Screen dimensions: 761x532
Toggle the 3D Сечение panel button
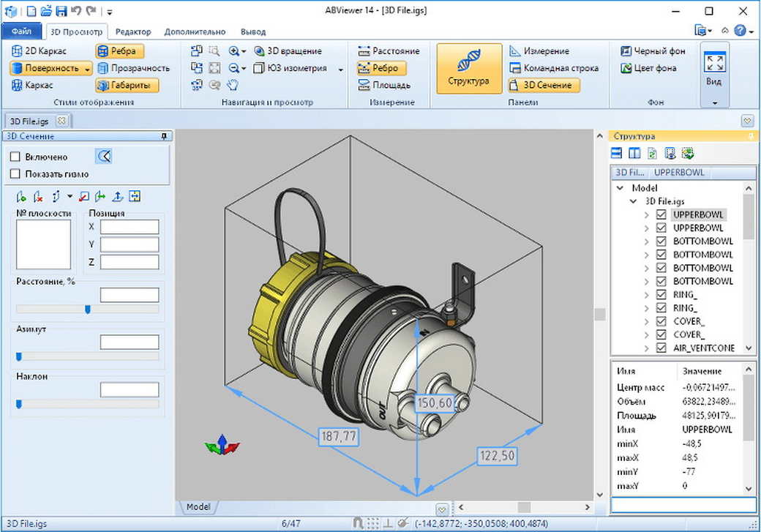click(x=544, y=86)
